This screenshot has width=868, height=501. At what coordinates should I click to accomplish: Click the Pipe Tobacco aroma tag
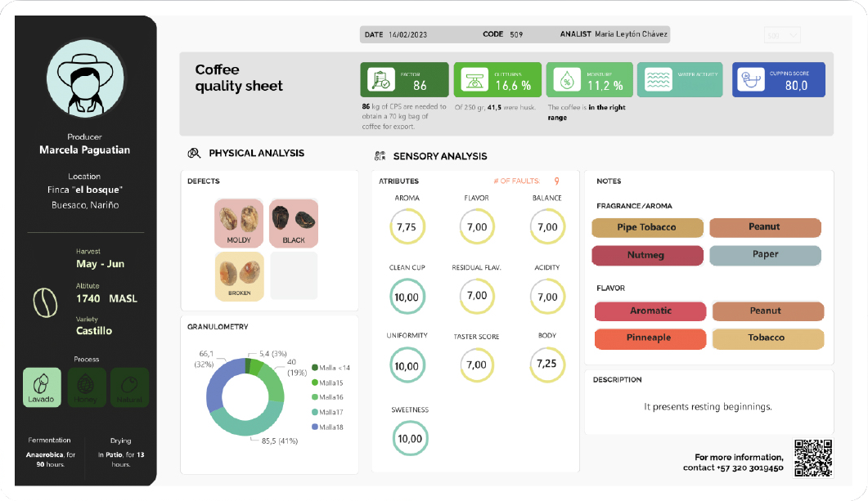[x=647, y=227]
